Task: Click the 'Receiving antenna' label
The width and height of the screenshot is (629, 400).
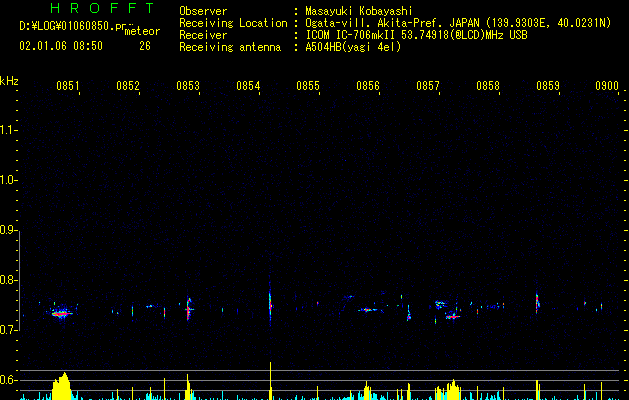Action: (230, 47)
